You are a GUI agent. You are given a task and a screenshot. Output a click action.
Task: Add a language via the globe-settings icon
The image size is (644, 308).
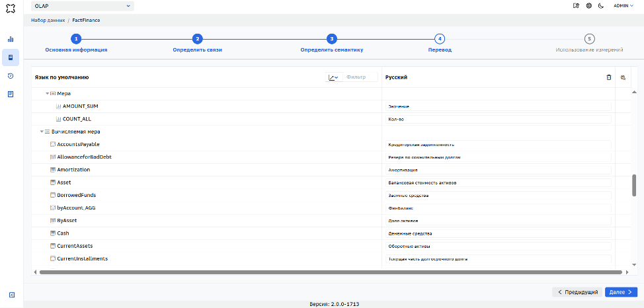[623, 77]
